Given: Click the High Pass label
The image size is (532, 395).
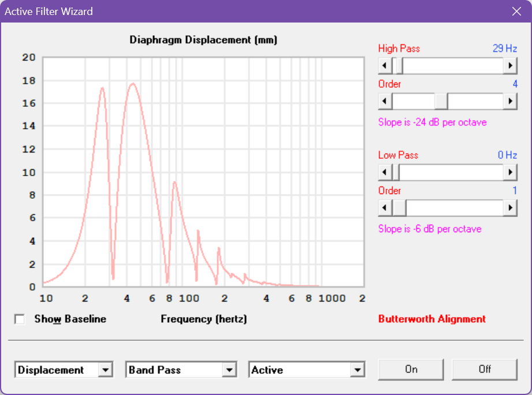Looking at the screenshot, I should pyautogui.click(x=399, y=49).
